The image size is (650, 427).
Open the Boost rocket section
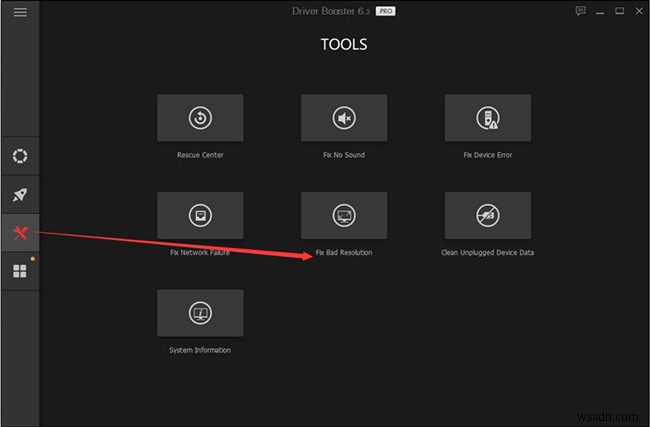pos(20,194)
